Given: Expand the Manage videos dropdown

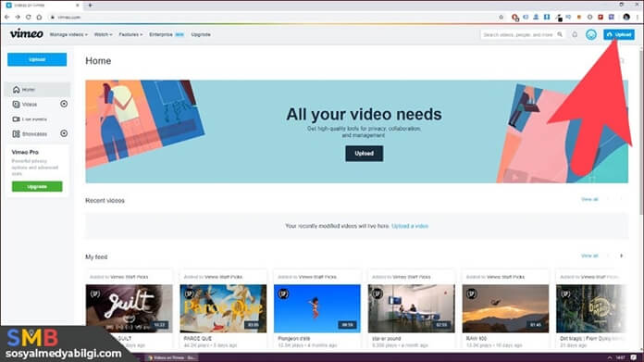Looking at the screenshot, I should pos(68,35).
